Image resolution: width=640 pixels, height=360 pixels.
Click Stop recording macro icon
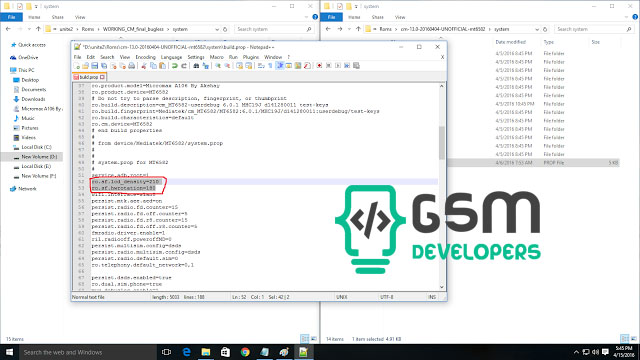[329, 66]
